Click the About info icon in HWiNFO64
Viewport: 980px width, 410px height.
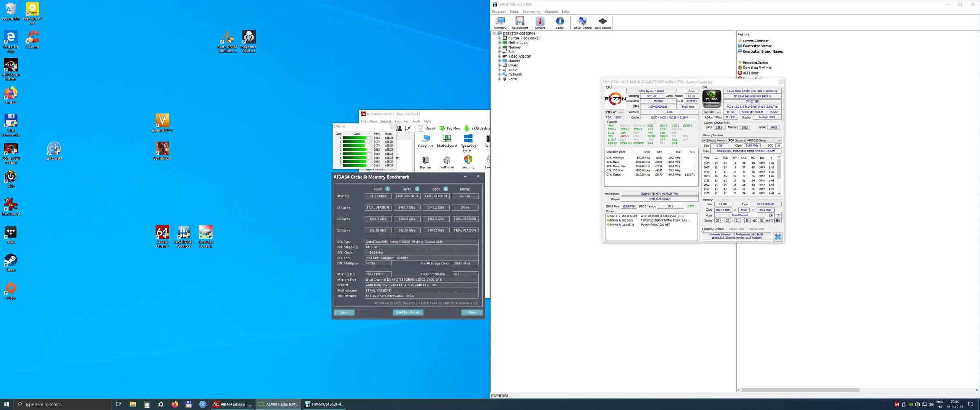pos(560,22)
